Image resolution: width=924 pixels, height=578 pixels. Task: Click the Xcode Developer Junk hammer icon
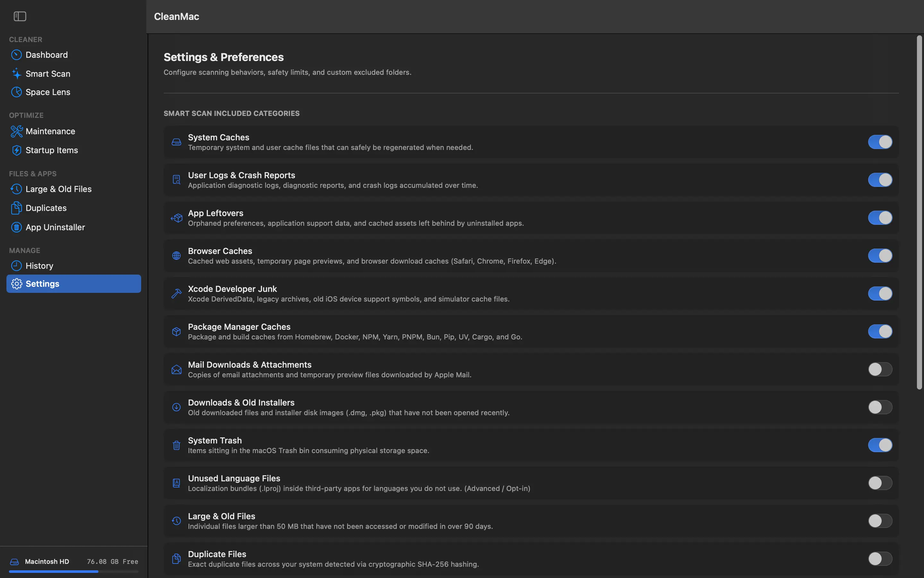click(x=176, y=293)
